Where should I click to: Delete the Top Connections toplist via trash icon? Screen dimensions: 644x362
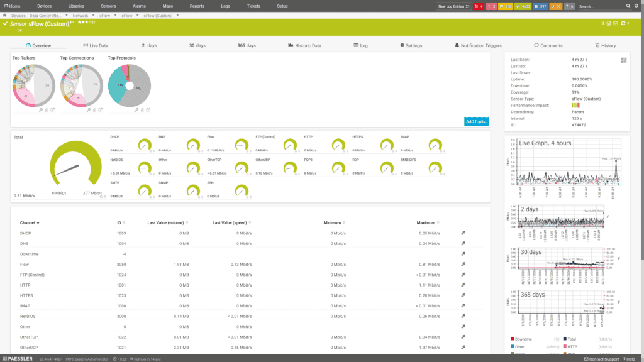tap(94, 110)
